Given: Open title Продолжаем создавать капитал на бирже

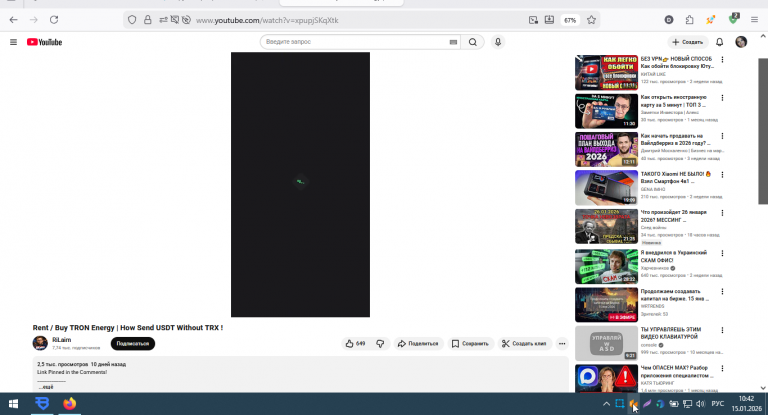Looking at the screenshot, I should 674,295.
